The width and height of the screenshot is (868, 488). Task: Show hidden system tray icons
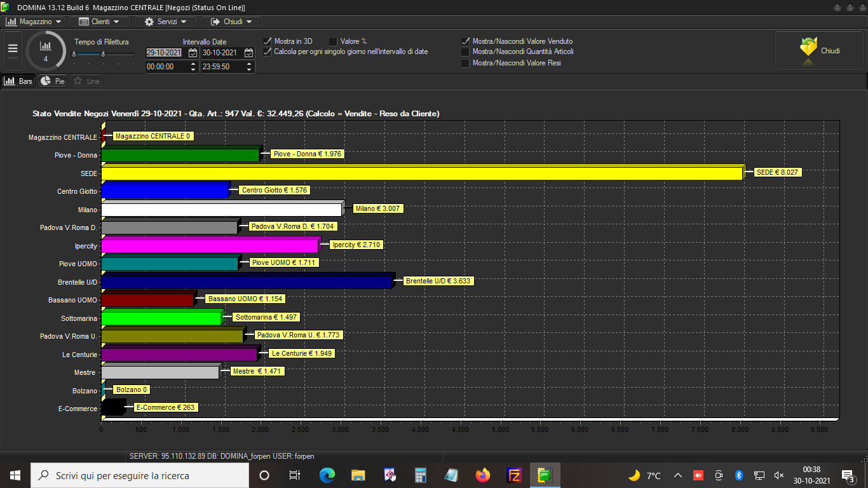(x=678, y=475)
